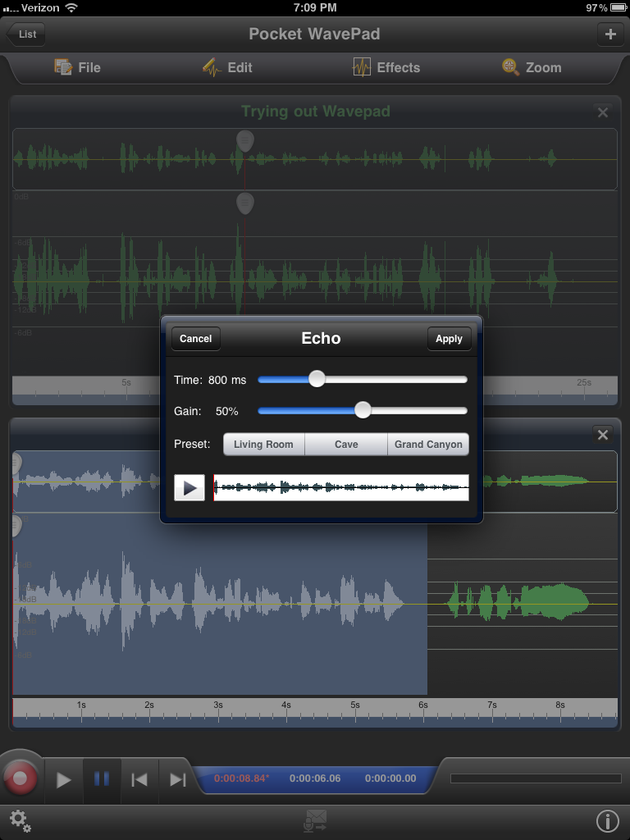Apply the Echo effect
Screen dimensions: 630x840
coord(449,339)
